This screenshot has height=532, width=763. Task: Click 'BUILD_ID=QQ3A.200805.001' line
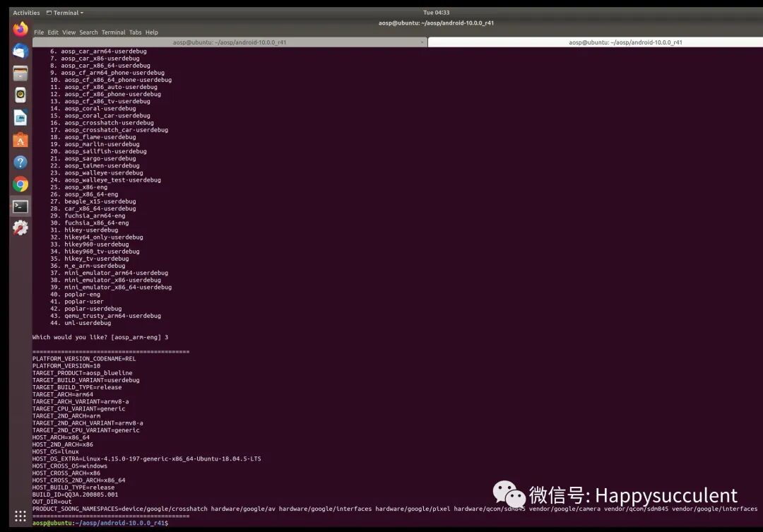(x=76, y=495)
